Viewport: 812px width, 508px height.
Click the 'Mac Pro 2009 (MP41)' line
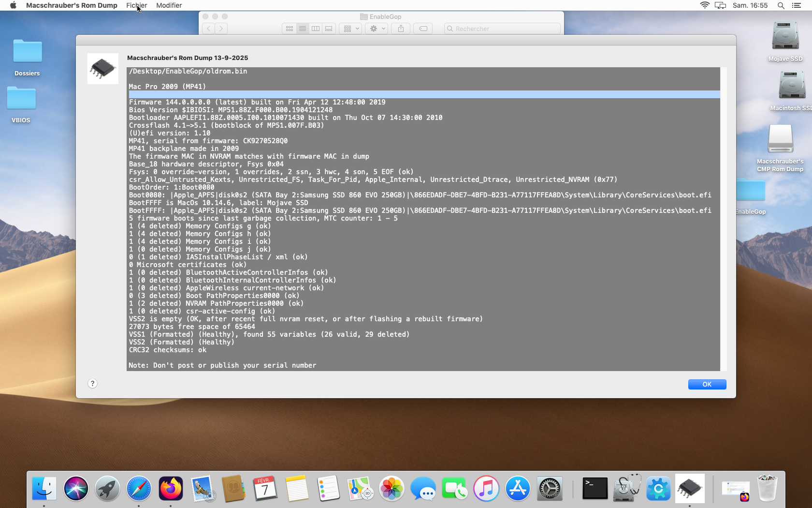(x=167, y=87)
